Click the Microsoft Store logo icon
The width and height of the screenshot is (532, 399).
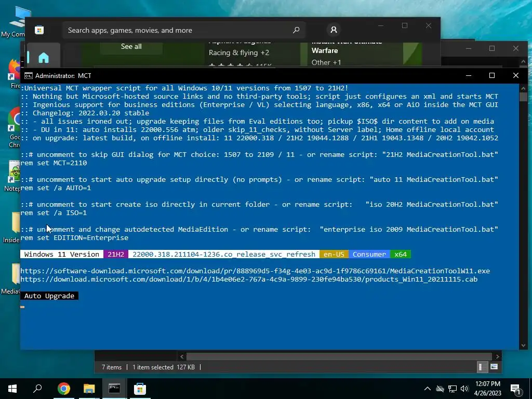39,30
